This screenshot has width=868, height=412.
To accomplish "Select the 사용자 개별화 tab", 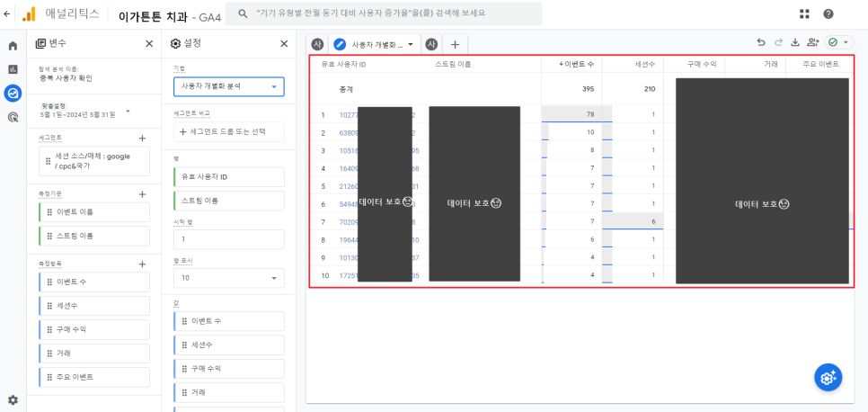I will (x=375, y=44).
